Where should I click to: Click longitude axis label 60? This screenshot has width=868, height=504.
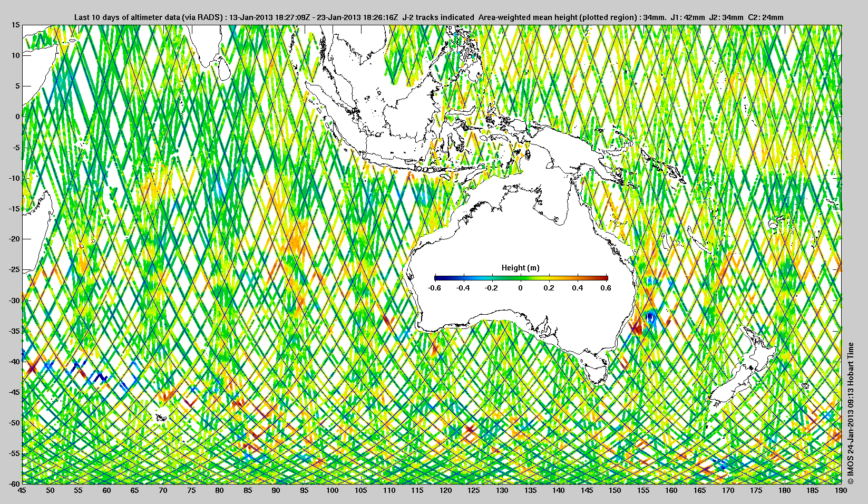pos(106,491)
